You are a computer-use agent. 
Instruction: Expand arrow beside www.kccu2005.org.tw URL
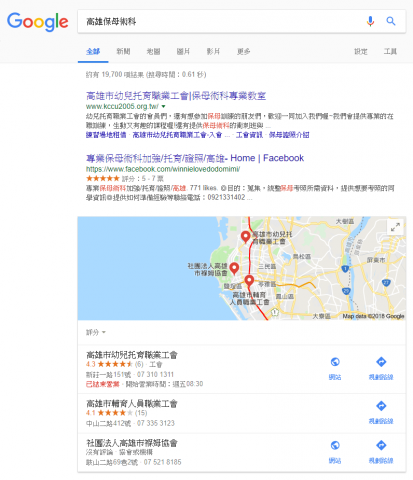click(163, 107)
